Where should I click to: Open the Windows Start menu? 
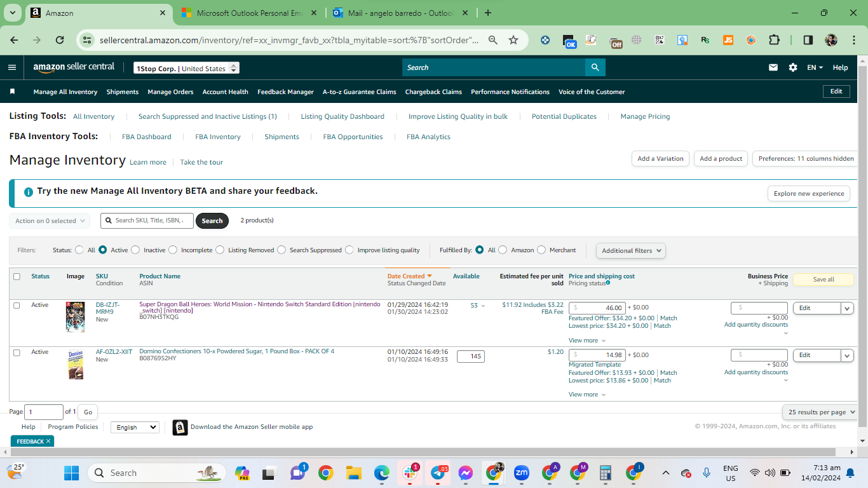71,473
